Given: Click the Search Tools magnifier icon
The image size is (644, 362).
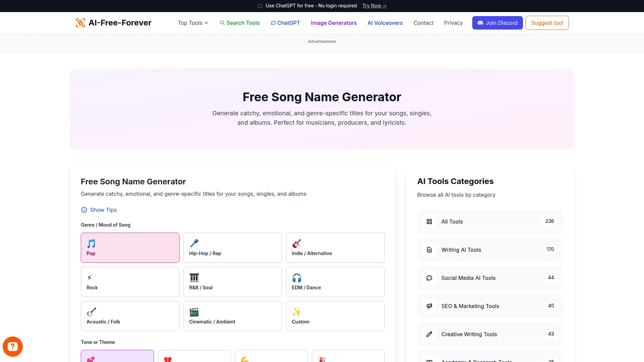Looking at the screenshot, I should click(222, 23).
